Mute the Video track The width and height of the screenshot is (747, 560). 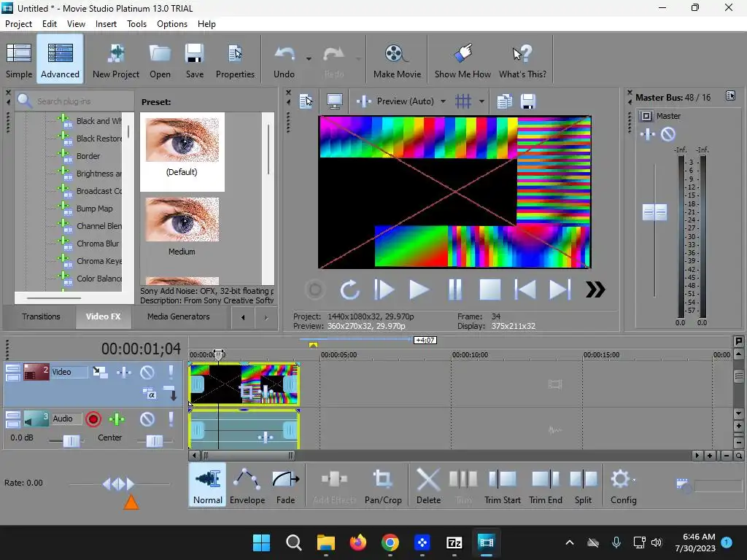[147, 372]
